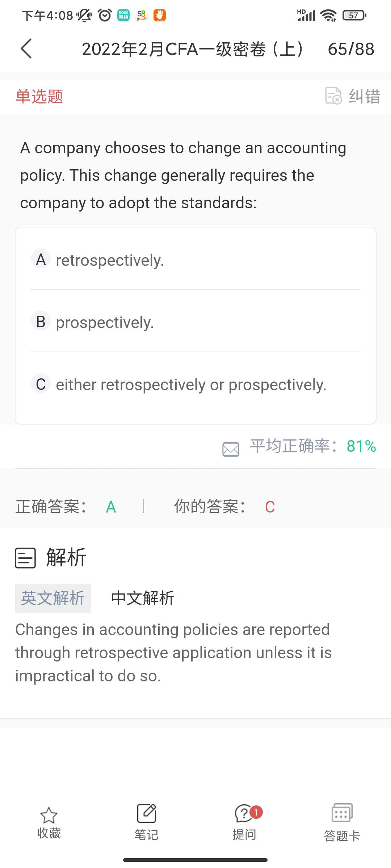Tap the battery indicator in status bar
The height and width of the screenshot is (868, 391).
354,15
